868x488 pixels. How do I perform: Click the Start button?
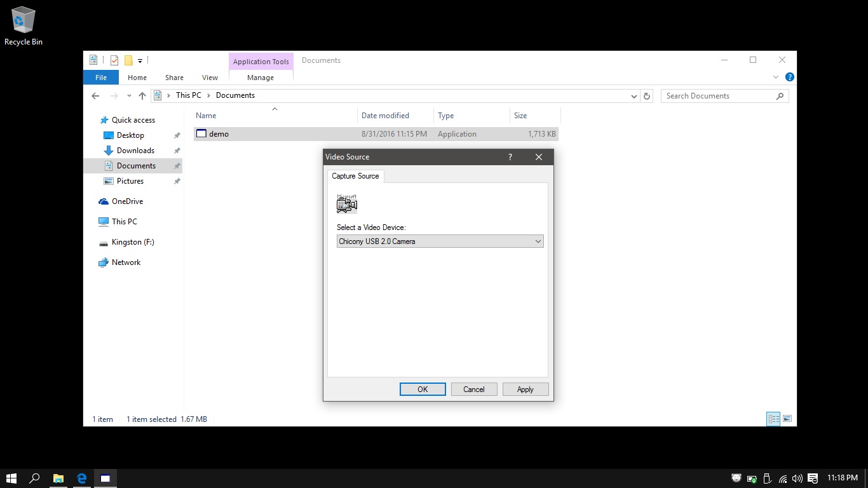(11, 478)
